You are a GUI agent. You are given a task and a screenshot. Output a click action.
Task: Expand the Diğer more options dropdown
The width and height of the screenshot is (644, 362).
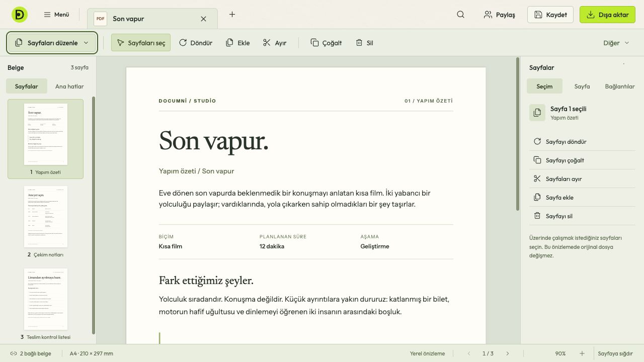pos(616,43)
